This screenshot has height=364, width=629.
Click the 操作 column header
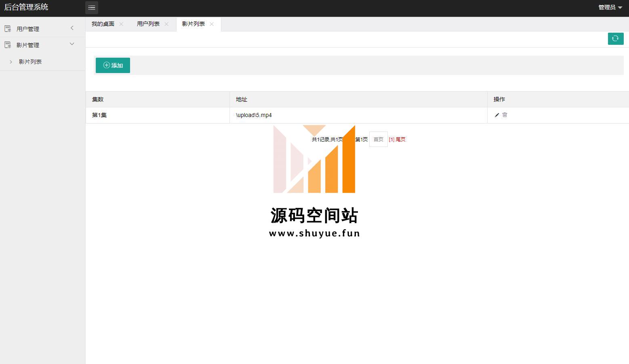click(x=558, y=99)
